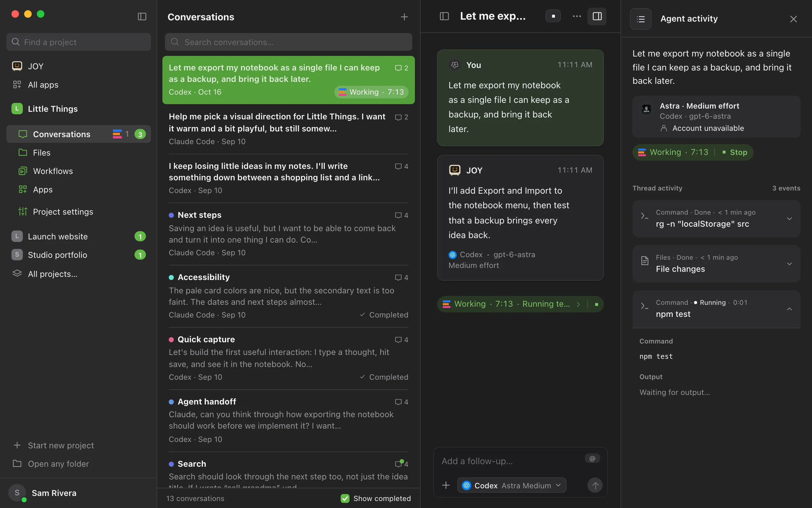The image size is (812, 508).
Task: Open the visual direction conversation for Little Things
Action: [x=289, y=129]
